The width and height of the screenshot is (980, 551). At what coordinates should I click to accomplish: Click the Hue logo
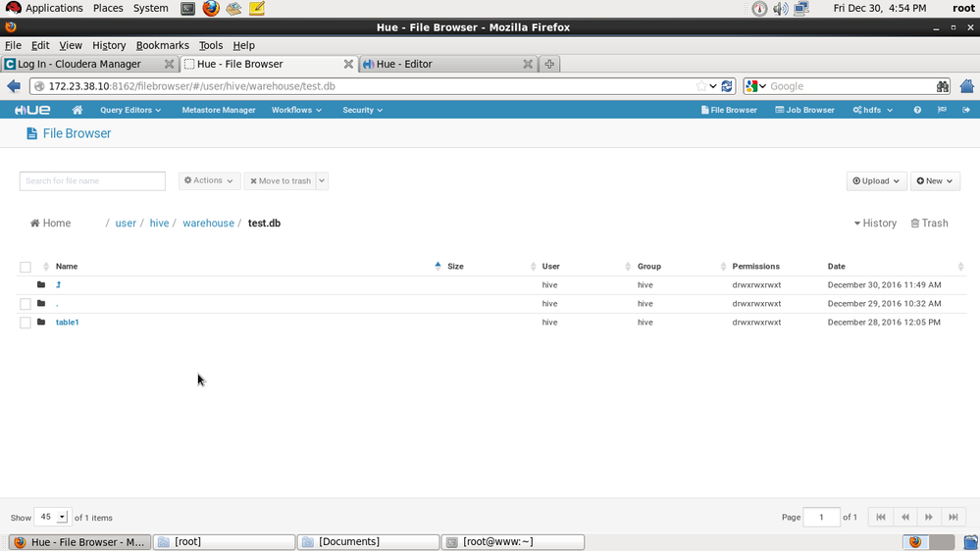pyautogui.click(x=32, y=110)
